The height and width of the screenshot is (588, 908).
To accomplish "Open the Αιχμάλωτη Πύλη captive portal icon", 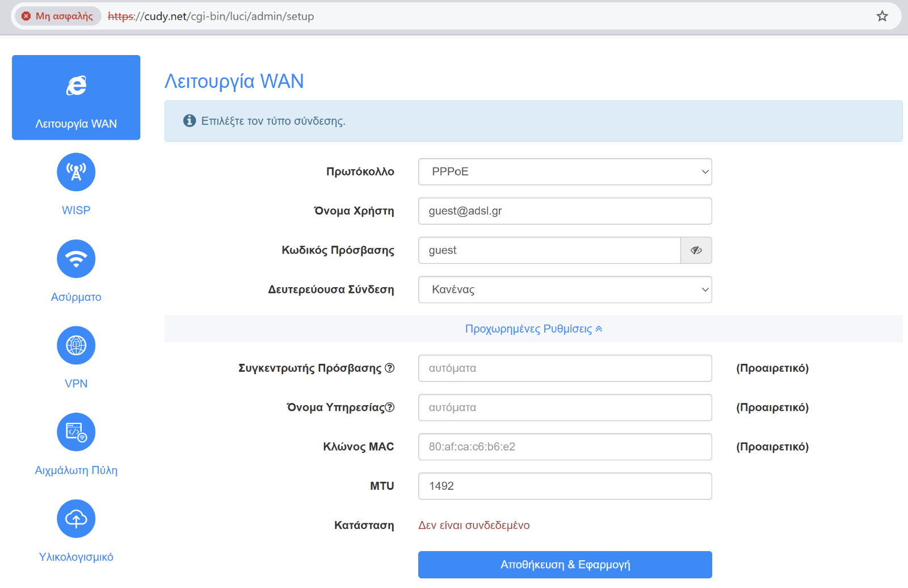I will [x=76, y=432].
